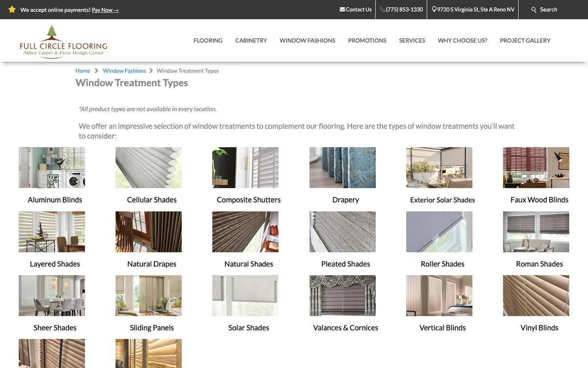Click the Natural Shades text label
Image resolution: width=588 pixels, height=368 pixels.
pos(249,264)
